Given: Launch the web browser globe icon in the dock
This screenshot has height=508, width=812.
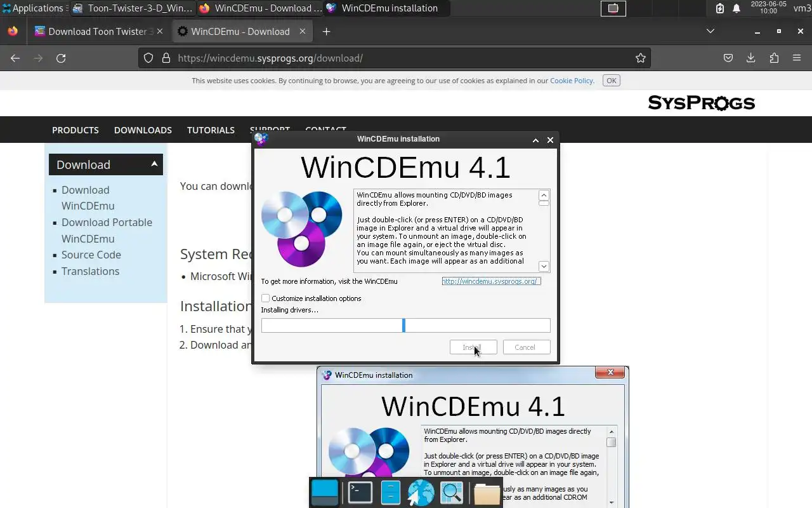Looking at the screenshot, I should click(x=421, y=492).
